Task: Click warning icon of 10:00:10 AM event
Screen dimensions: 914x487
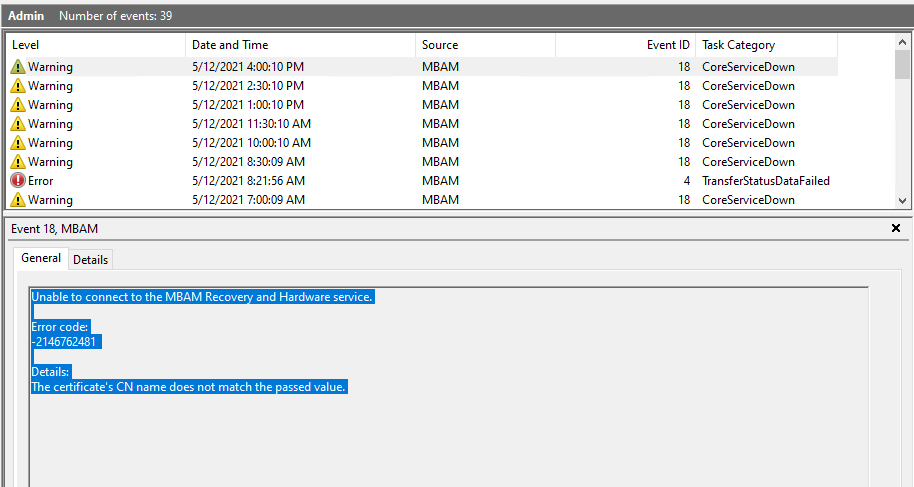Action: [x=18, y=142]
